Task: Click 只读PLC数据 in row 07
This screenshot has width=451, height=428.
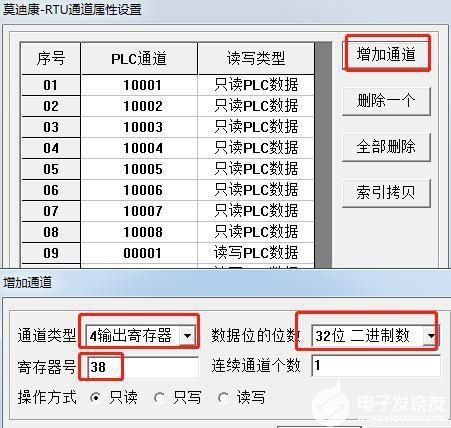Action: [256, 211]
